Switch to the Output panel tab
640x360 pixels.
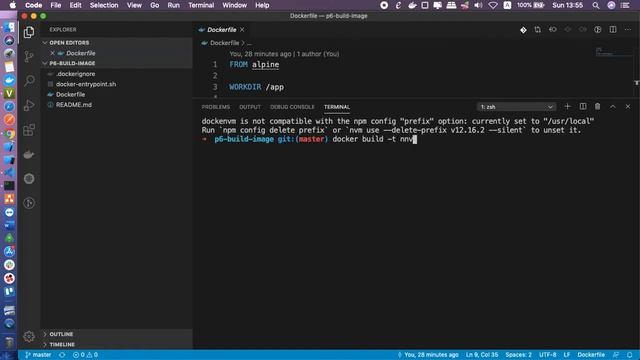250,107
